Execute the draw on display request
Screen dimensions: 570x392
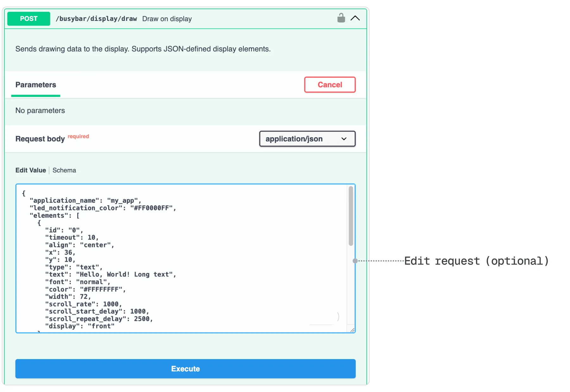(x=186, y=369)
